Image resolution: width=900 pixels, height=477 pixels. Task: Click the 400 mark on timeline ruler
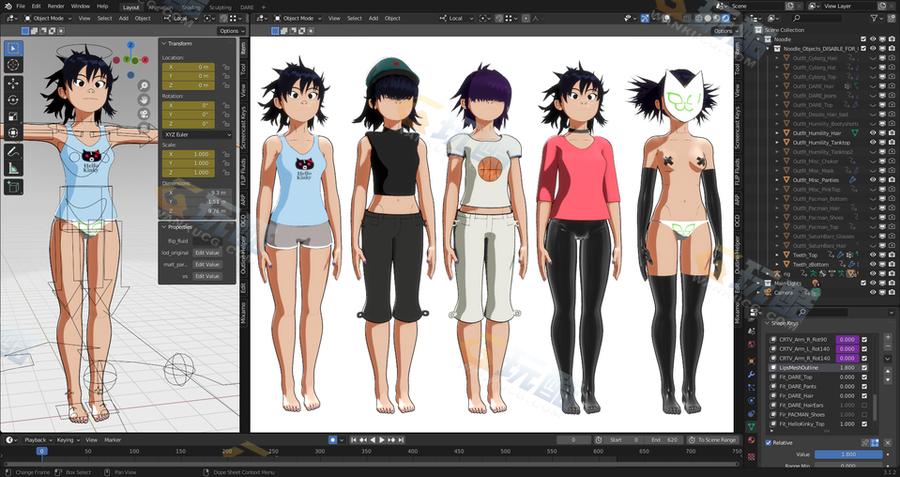412,452
